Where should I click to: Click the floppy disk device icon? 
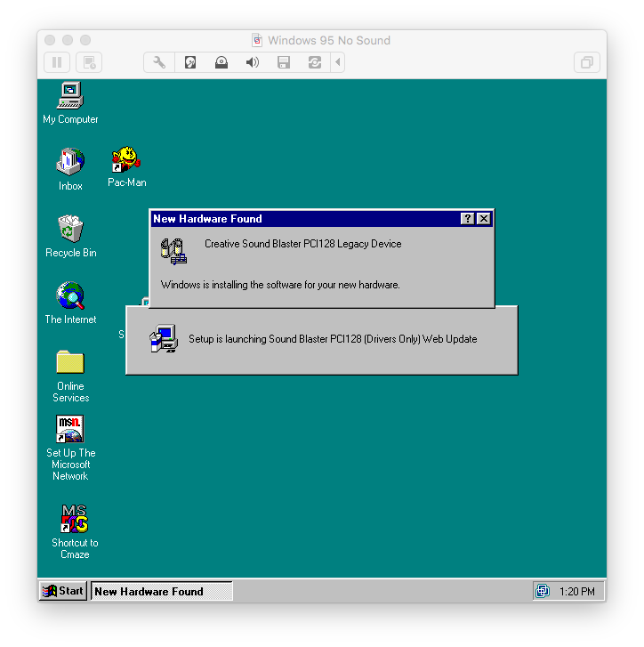[284, 62]
